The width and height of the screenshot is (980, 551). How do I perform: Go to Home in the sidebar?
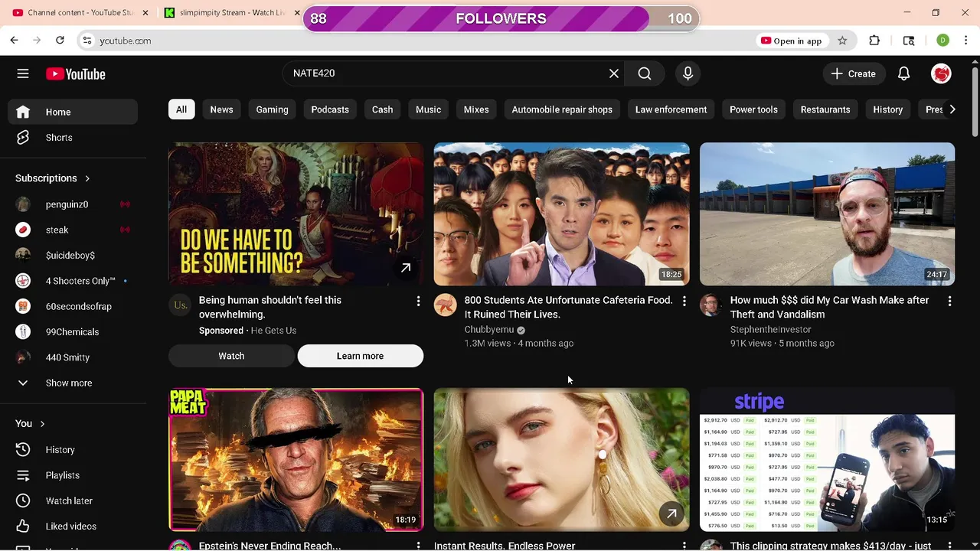coord(73,112)
